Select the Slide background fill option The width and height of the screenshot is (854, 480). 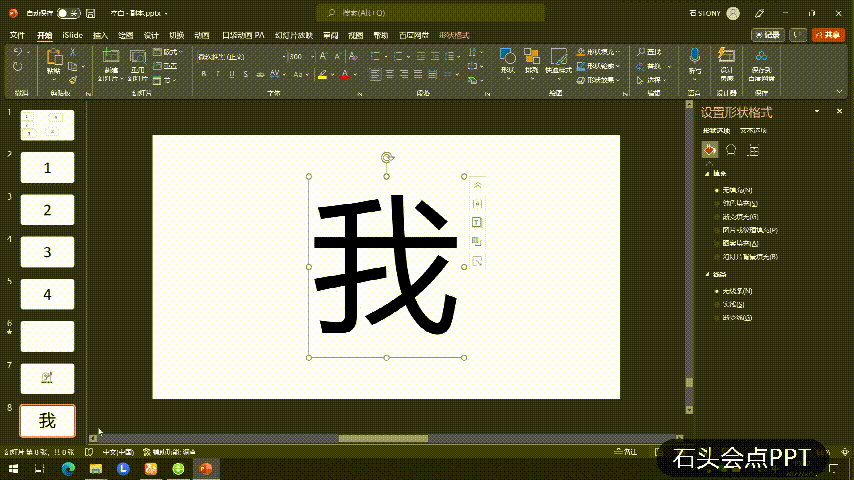click(x=717, y=257)
